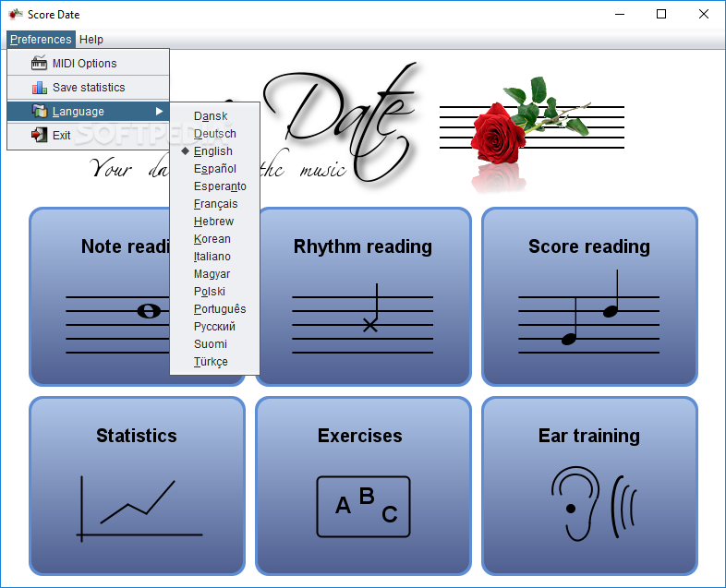Open the Help menu
This screenshot has width=726, height=588.
pyautogui.click(x=91, y=40)
